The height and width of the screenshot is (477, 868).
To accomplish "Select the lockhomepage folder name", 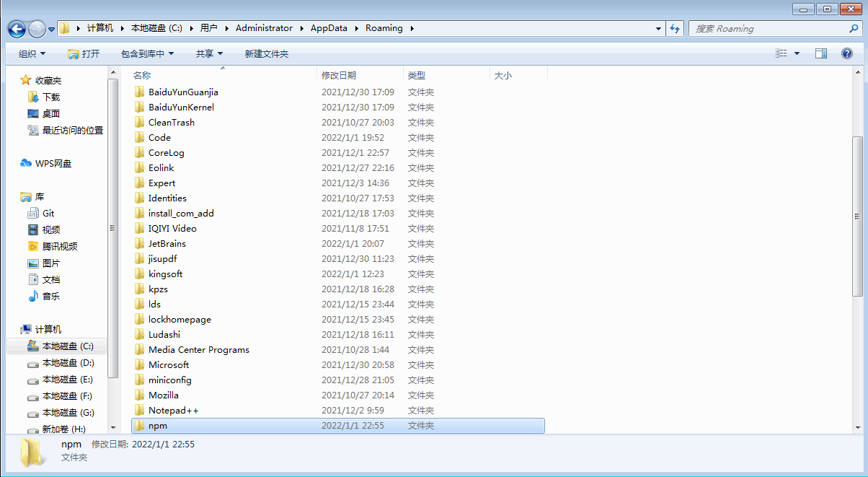I will coord(180,319).
